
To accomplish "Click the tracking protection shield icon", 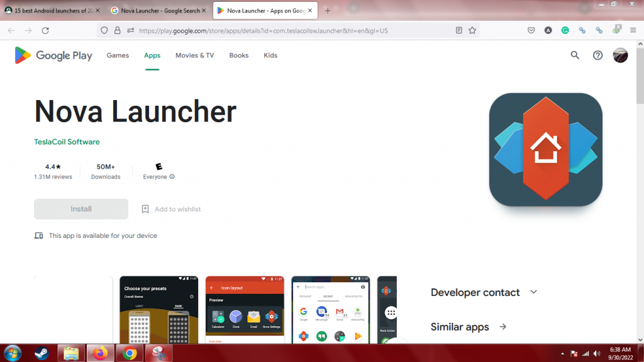I will point(104,30).
